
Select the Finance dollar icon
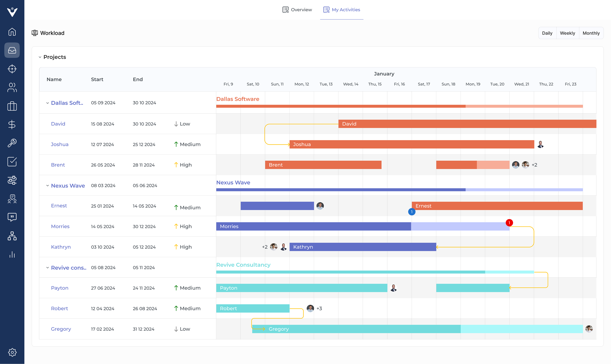click(12, 124)
